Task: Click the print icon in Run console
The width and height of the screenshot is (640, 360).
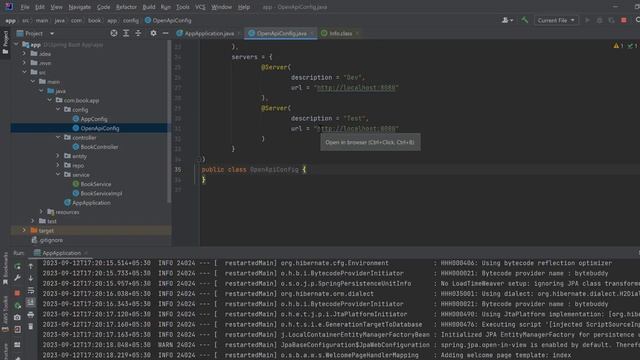Action: click(x=31, y=315)
